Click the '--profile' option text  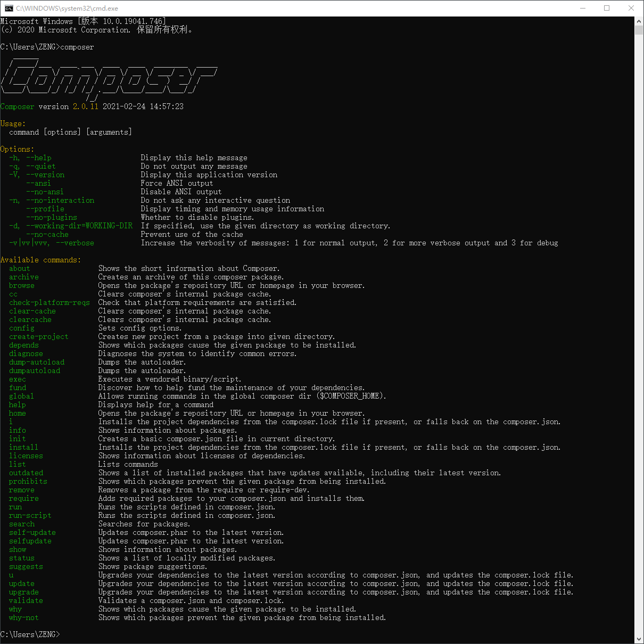pos(45,209)
